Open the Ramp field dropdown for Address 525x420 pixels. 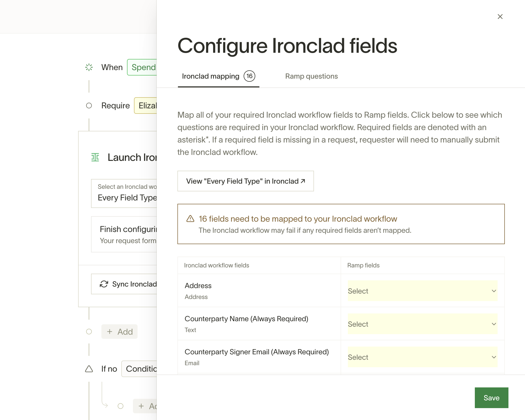[x=423, y=291]
